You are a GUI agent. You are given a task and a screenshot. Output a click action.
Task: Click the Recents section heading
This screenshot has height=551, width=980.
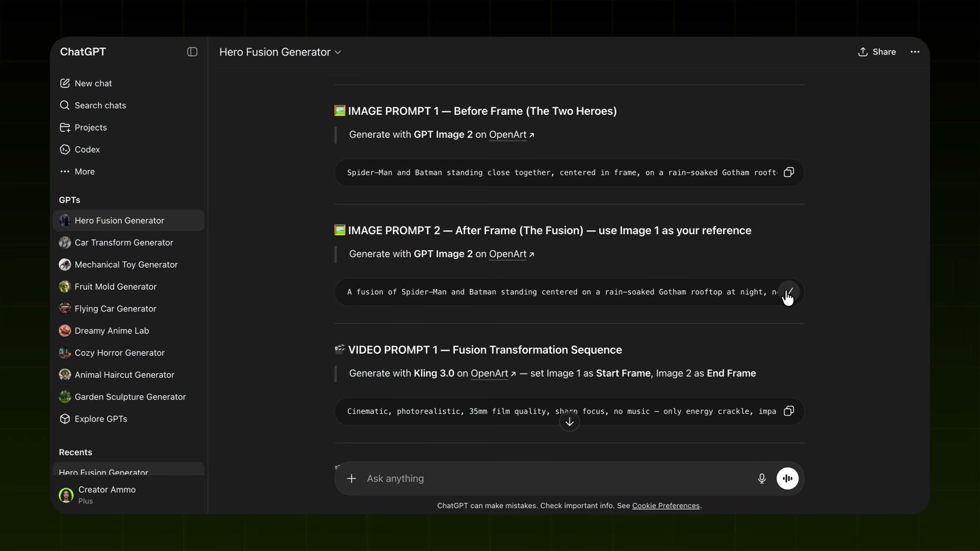click(76, 453)
